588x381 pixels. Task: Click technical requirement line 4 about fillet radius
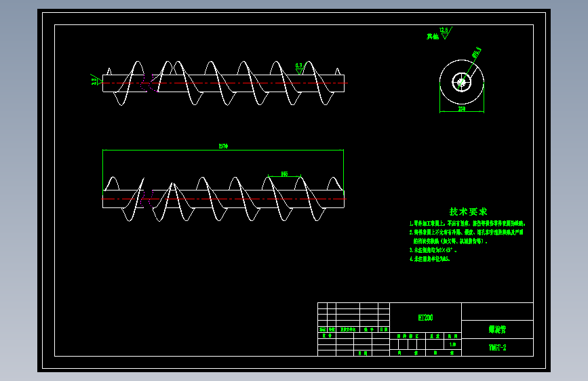[x=429, y=259]
